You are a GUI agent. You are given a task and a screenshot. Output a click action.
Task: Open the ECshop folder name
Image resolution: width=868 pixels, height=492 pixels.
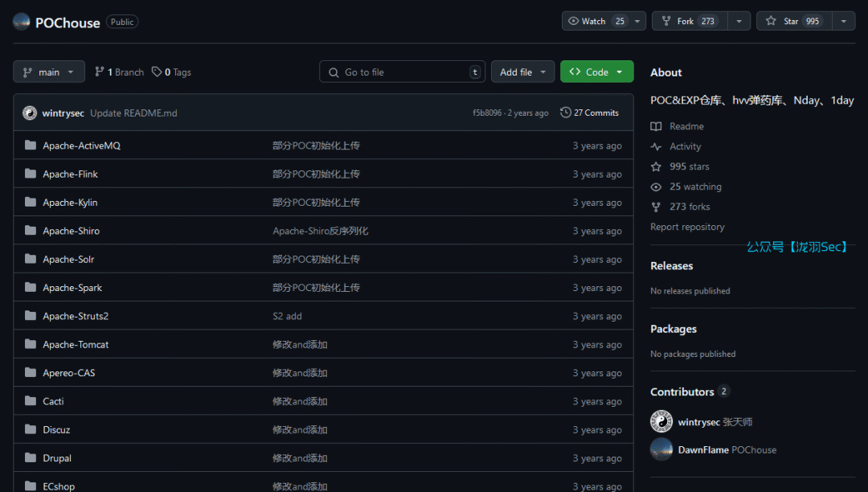click(59, 486)
